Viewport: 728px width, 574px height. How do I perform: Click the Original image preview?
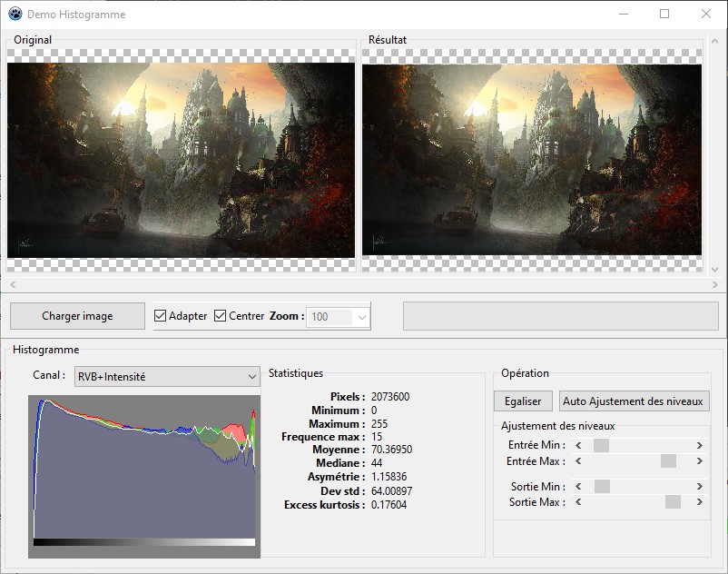click(181, 160)
